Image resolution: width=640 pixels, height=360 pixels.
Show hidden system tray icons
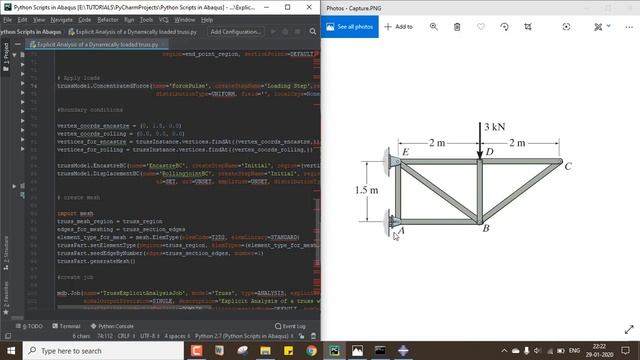click(x=504, y=351)
